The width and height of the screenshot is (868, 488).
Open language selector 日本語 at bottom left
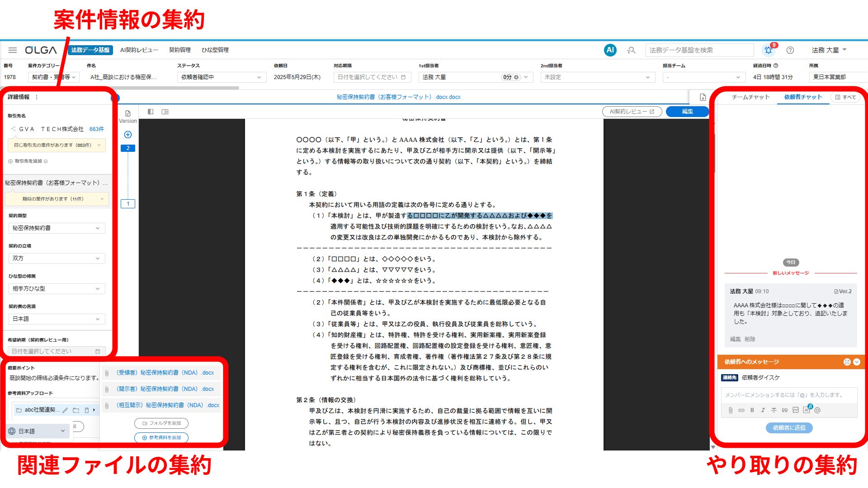38,431
